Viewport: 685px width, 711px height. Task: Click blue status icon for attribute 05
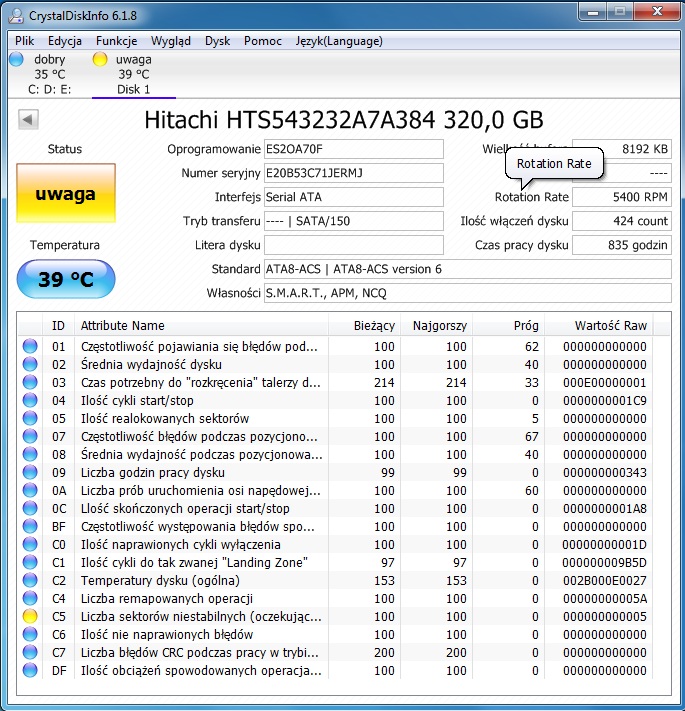pyautogui.click(x=30, y=419)
